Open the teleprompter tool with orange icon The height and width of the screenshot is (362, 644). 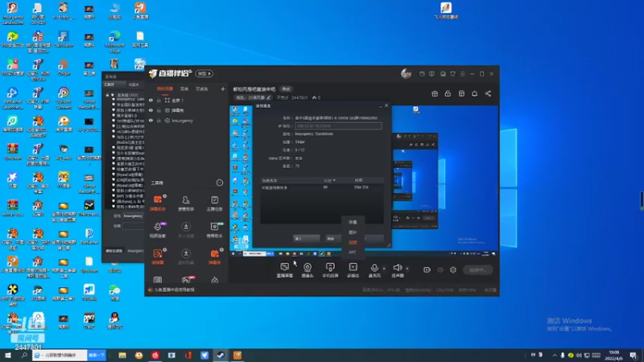pos(157,257)
